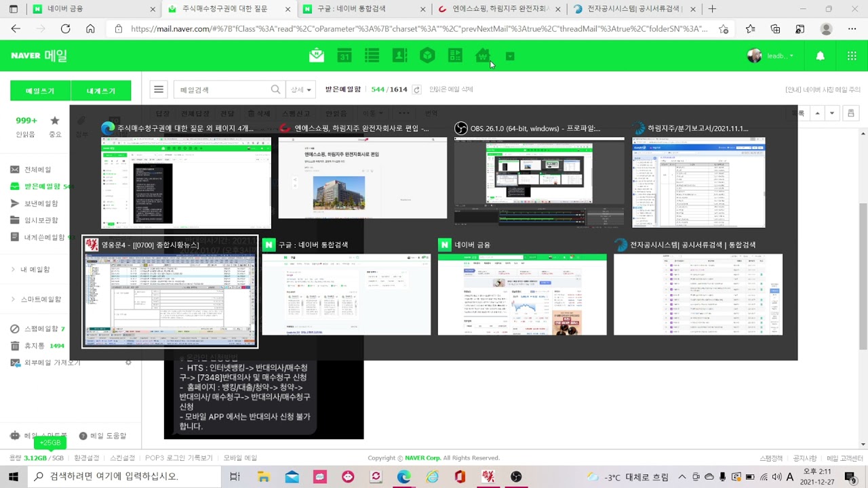Show hidden system tray icons chevron
Image resolution: width=868 pixels, height=488 pixels.
pos(682,476)
